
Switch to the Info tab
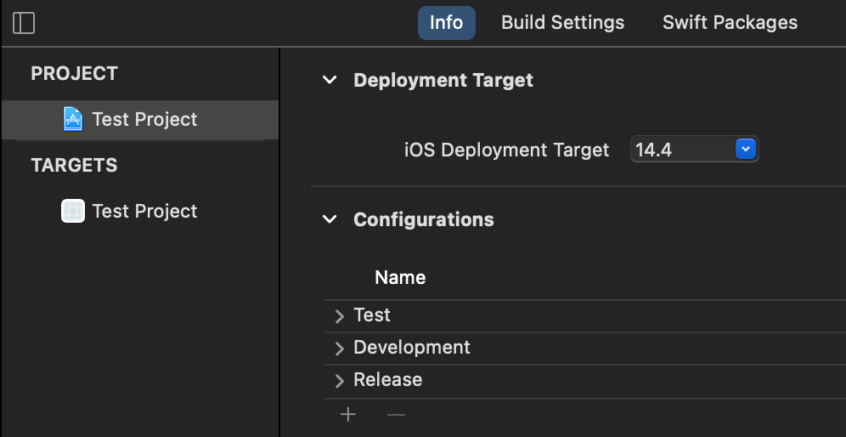click(446, 23)
